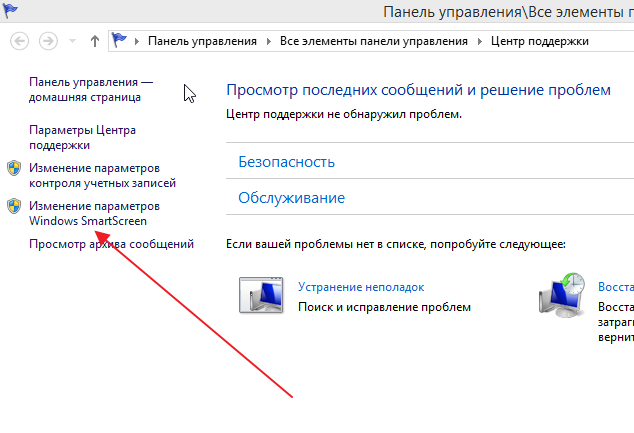This screenshot has width=634, height=433.
Task: Click the Back navigation arrow
Action: click(19, 41)
